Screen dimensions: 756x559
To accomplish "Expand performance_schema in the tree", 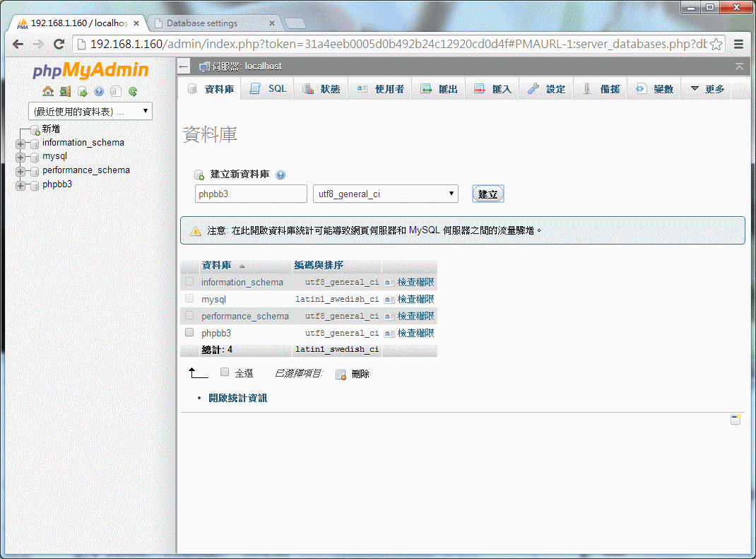I will 20,171.
